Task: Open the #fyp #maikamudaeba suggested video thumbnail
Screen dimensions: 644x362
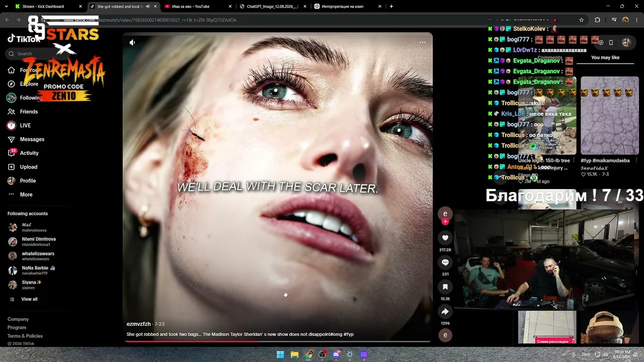Action: (610, 116)
